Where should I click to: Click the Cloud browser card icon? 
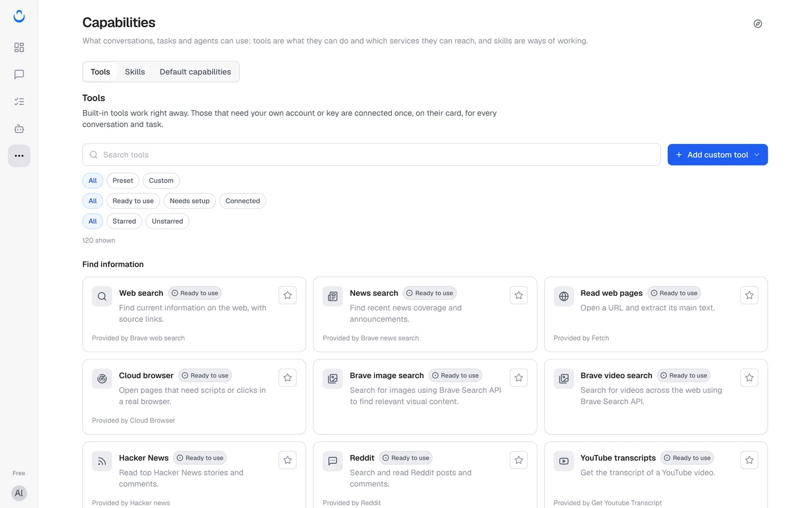[x=102, y=379]
